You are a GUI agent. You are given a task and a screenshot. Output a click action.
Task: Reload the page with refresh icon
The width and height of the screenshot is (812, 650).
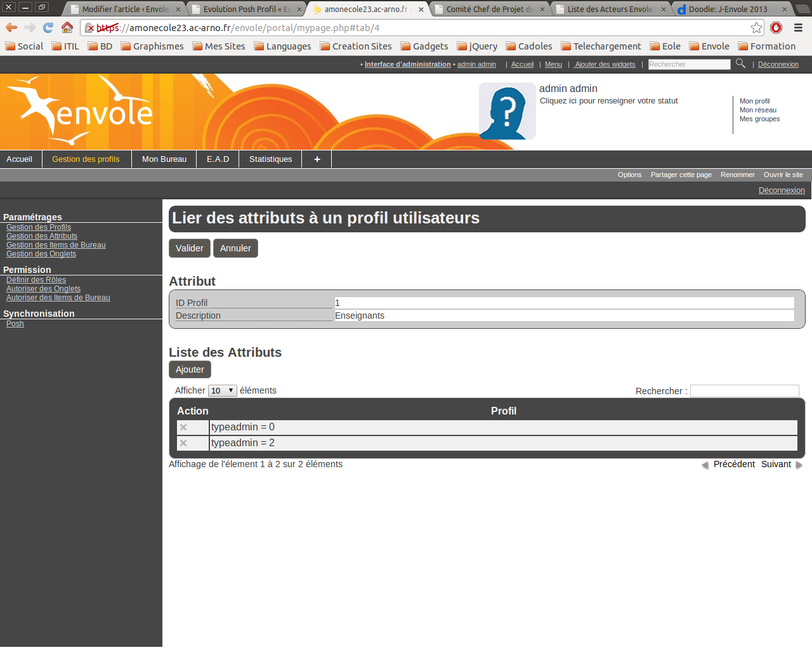(48, 27)
